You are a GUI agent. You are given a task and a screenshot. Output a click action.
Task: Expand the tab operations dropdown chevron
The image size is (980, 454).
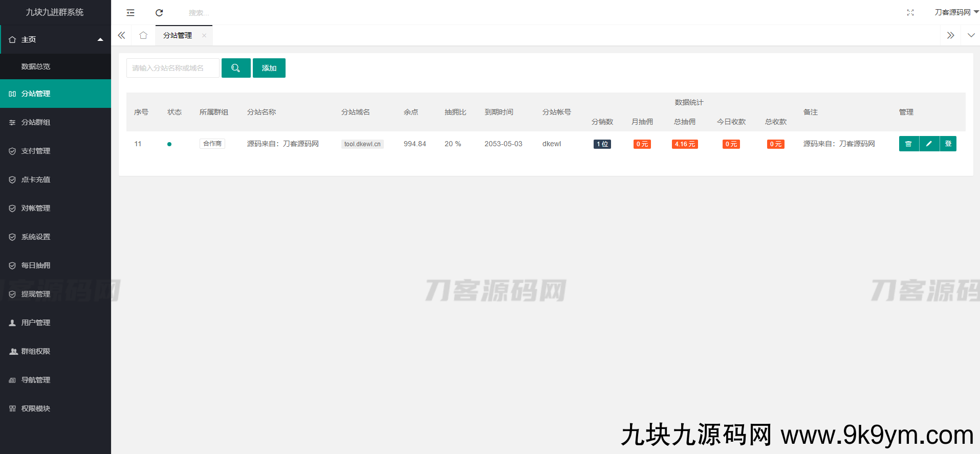pyautogui.click(x=971, y=35)
